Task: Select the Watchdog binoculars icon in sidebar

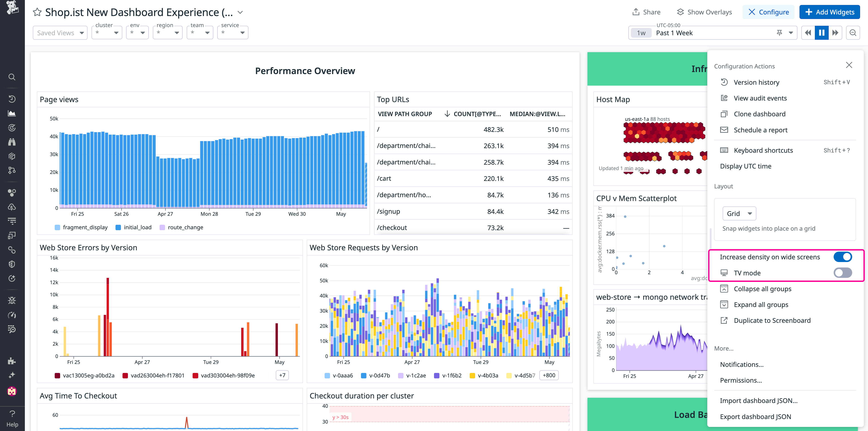Action: click(12, 142)
